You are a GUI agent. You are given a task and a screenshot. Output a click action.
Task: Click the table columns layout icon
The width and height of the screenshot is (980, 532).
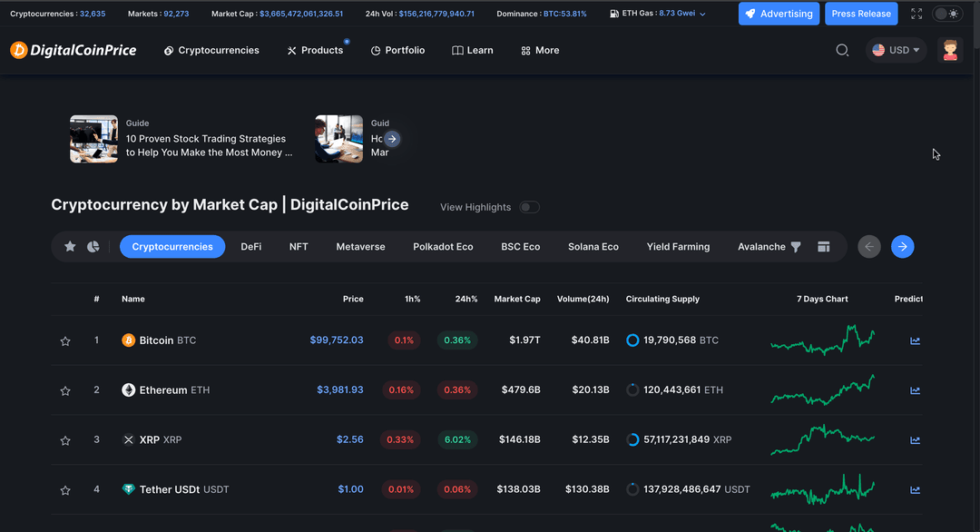click(824, 246)
